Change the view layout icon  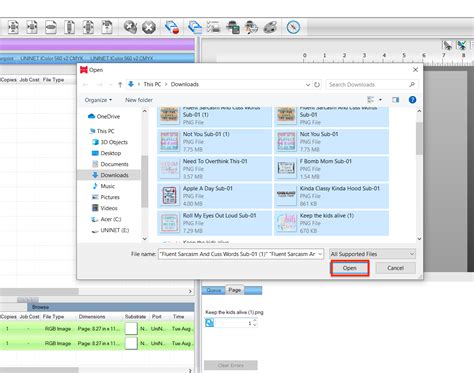click(370, 100)
